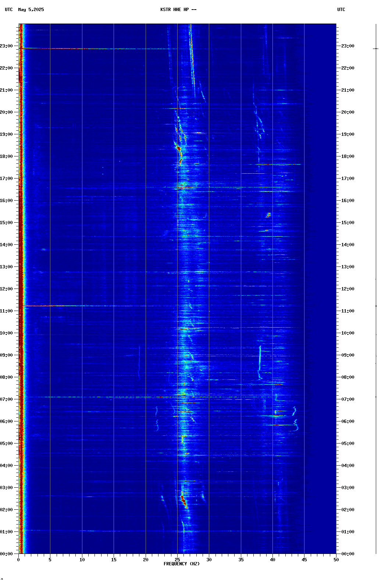This screenshot has height=583, width=392.
Task: Click the left-axis 10:00 time label
Action: (6, 333)
